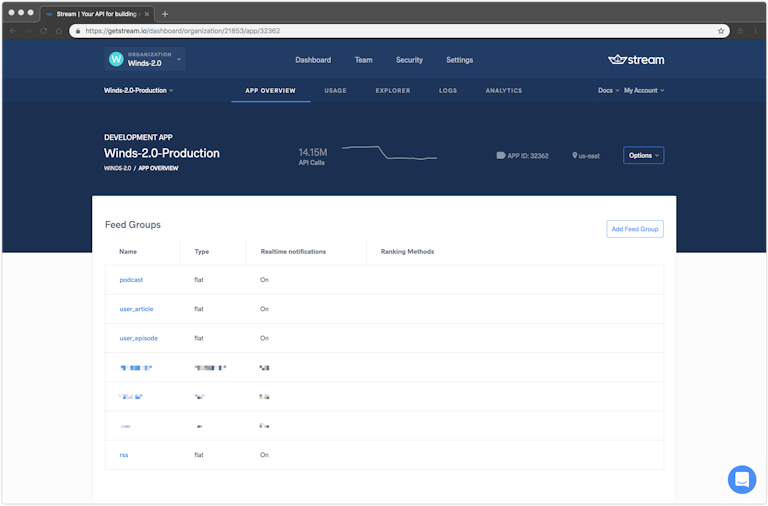Open the Team page
Viewport: 768px width, 506px height.
coord(363,60)
